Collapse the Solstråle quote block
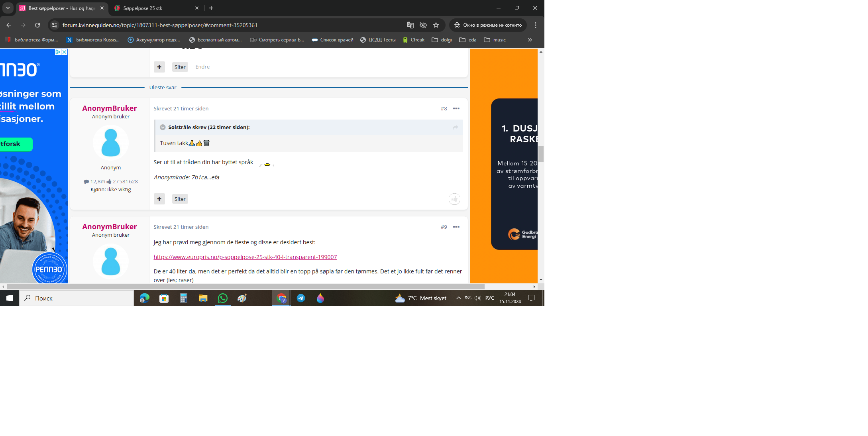 pyautogui.click(x=163, y=127)
